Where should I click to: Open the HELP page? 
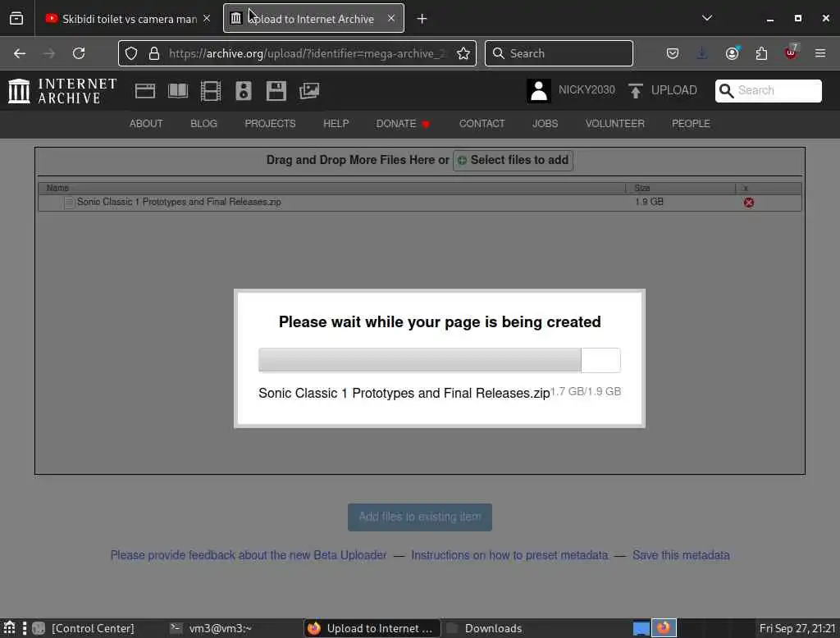point(336,124)
